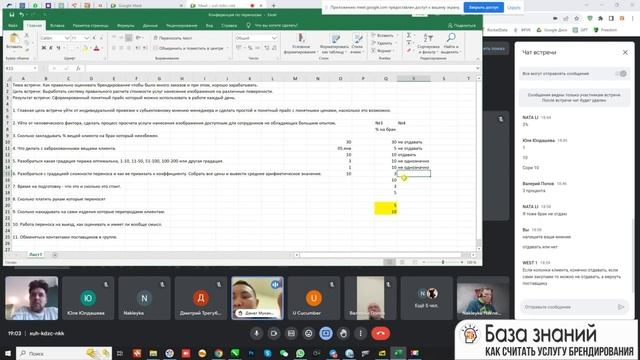Click the Paste (Вставить) clipboard icon
This screenshot has width=640, height=360.
pyautogui.click(x=14, y=39)
